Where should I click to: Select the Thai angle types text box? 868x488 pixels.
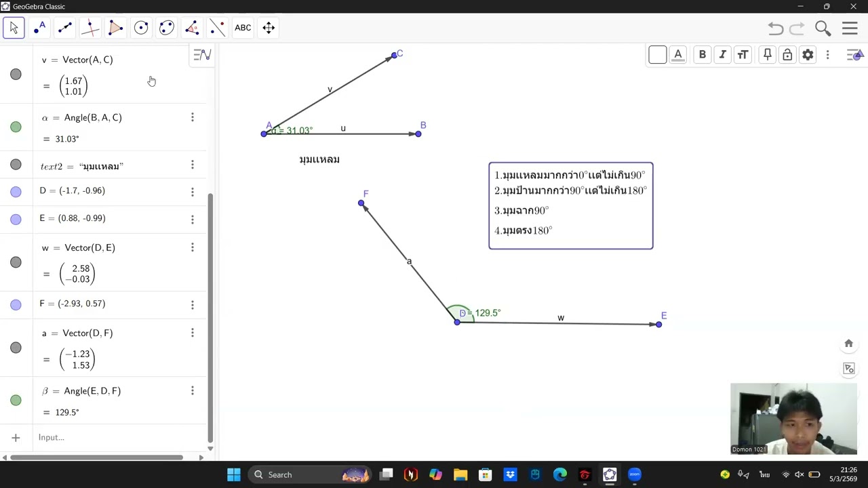[571, 205]
